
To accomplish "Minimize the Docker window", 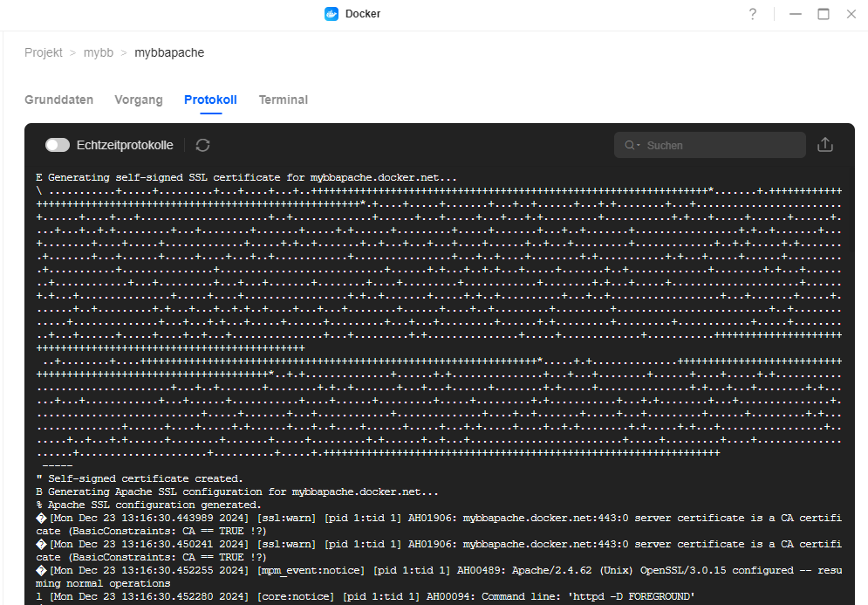I will [x=795, y=14].
